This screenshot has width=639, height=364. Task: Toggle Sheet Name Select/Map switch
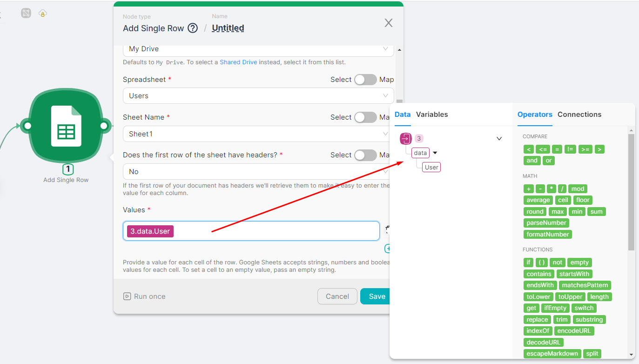tap(365, 117)
